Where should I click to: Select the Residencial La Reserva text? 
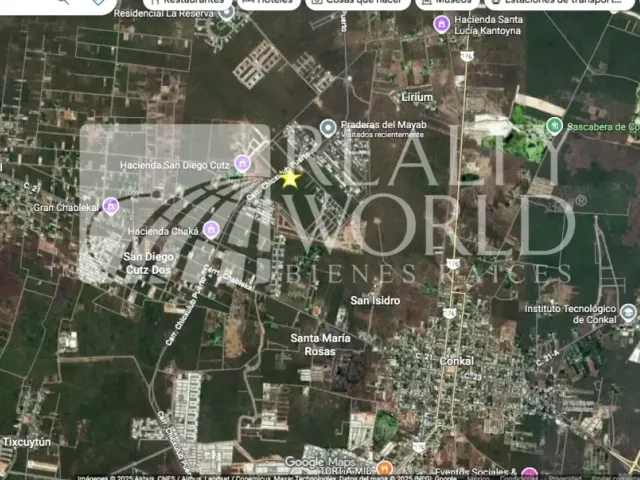tap(164, 13)
